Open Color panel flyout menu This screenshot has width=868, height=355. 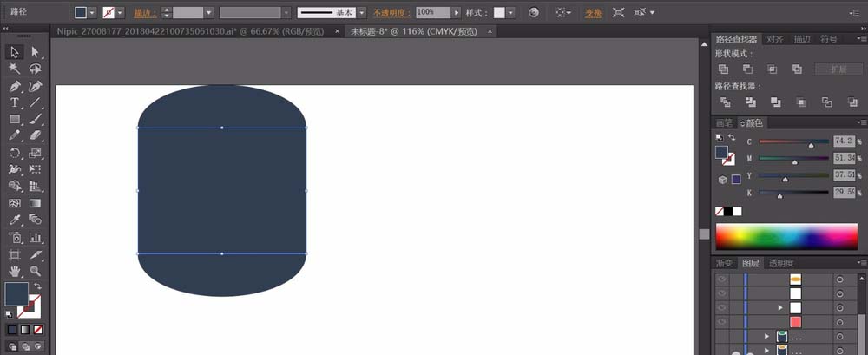coord(861,122)
